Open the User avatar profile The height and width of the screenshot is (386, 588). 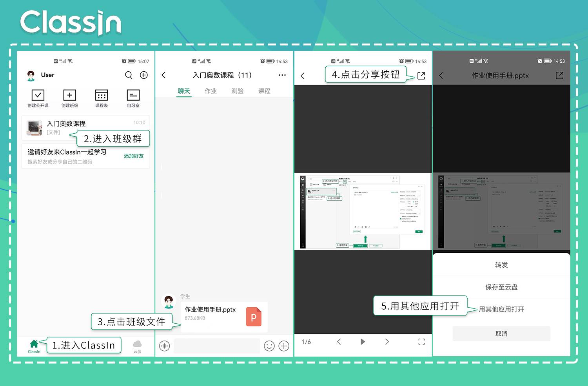[31, 75]
